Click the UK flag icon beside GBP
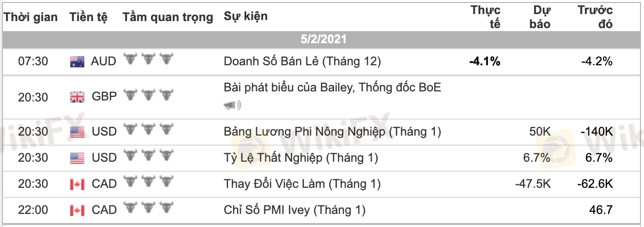Viewport: 644px width, 227px height. (77, 96)
